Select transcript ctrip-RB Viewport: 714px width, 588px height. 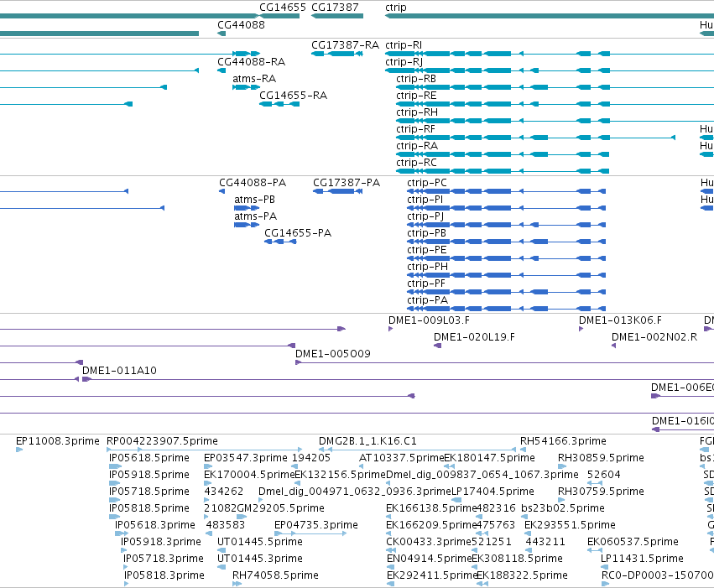pyautogui.click(x=416, y=79)
